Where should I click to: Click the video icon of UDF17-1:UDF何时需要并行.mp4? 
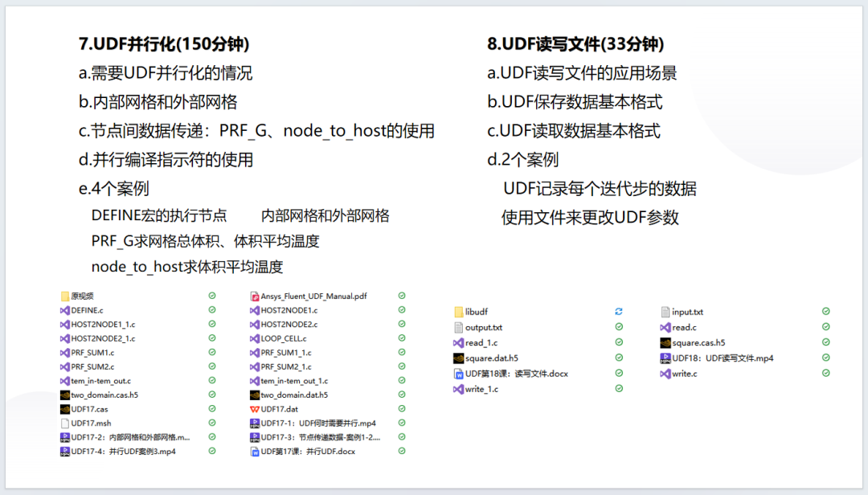[x=255, y=423]
